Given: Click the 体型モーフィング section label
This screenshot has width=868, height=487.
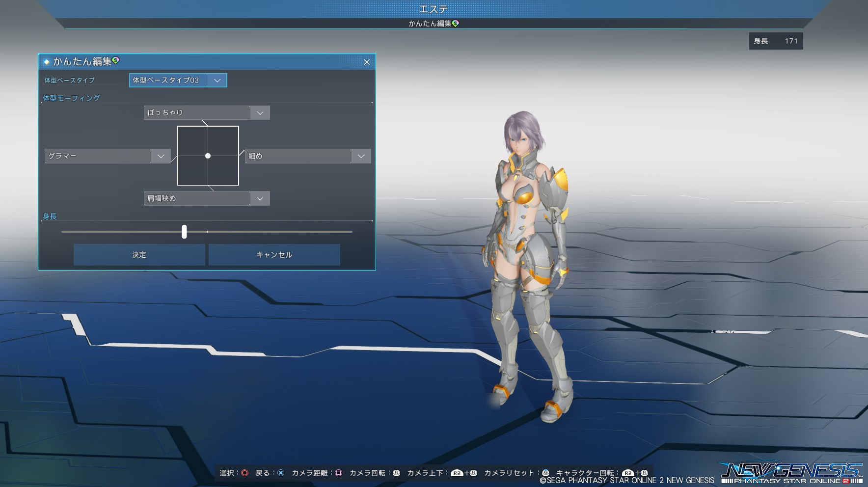Looking at the screenshot, I should (x=72, y=98).
